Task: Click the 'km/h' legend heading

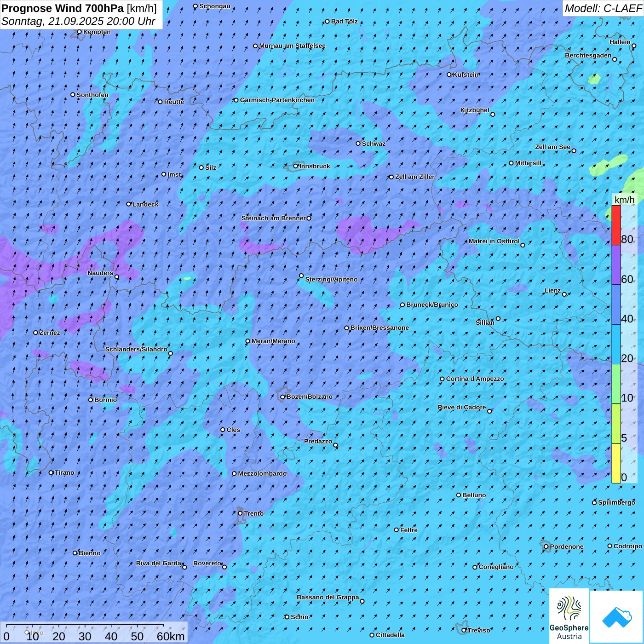Action: pyautogui.click(x=624, y=200)
